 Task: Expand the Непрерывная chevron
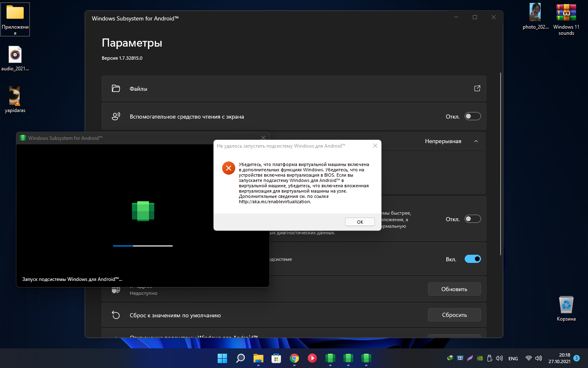click(476, 141)
